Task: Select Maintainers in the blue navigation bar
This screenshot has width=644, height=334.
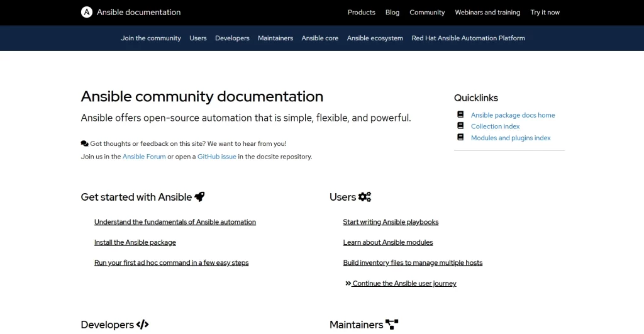Action: point(275,38)
